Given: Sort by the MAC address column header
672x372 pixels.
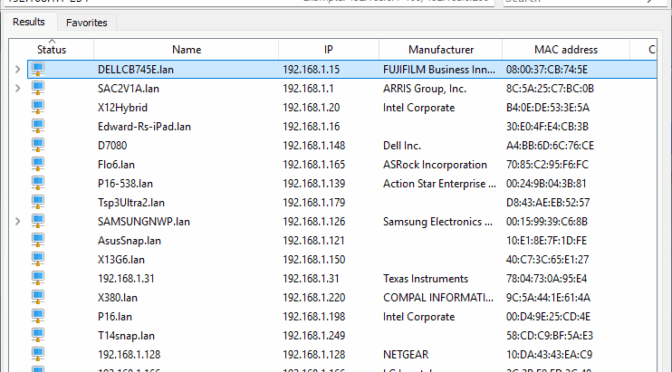Looking at the screenshot, I should [566, 50].
